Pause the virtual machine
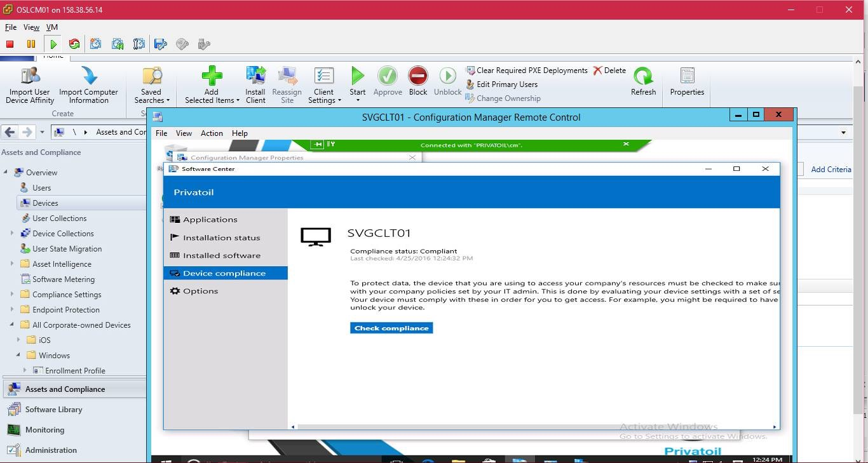 coord(31,44)
